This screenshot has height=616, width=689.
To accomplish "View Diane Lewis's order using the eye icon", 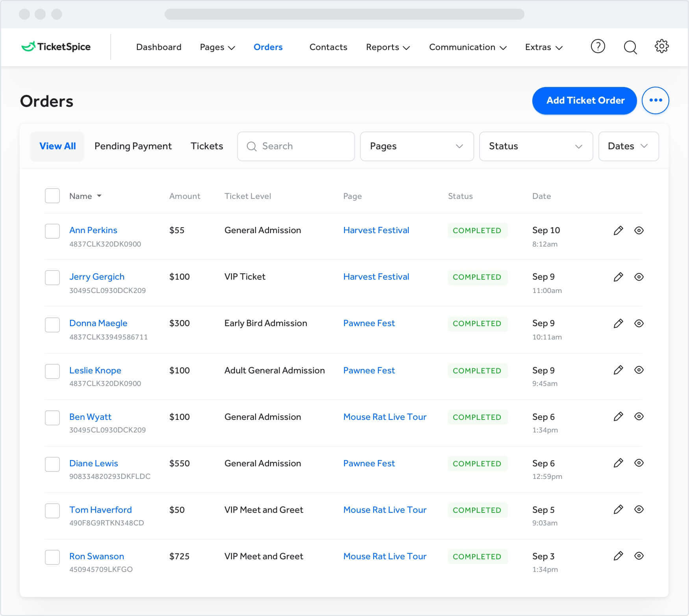I will [639, 463].
